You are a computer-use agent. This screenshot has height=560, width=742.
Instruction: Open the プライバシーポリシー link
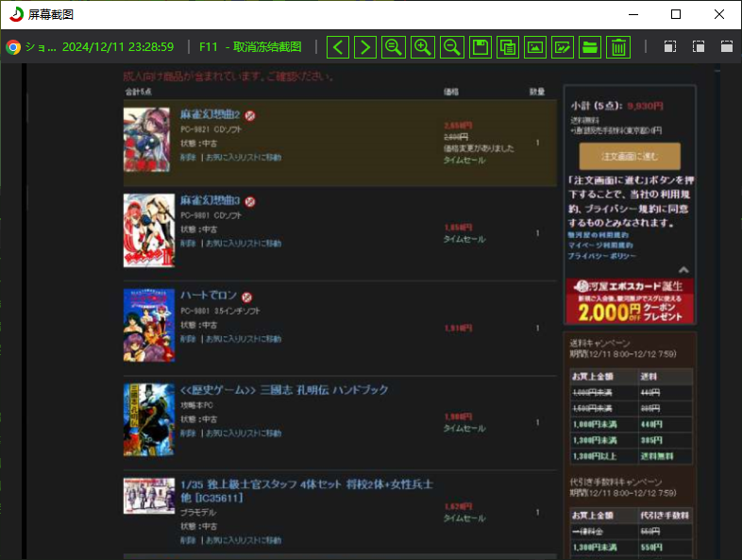601,256
